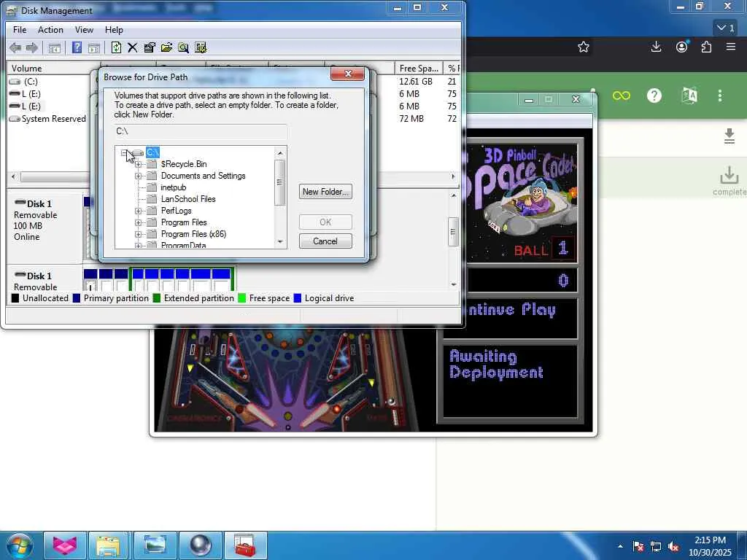Open the Action menu
This screenshot has width=747, height=560.
[50, 29]
